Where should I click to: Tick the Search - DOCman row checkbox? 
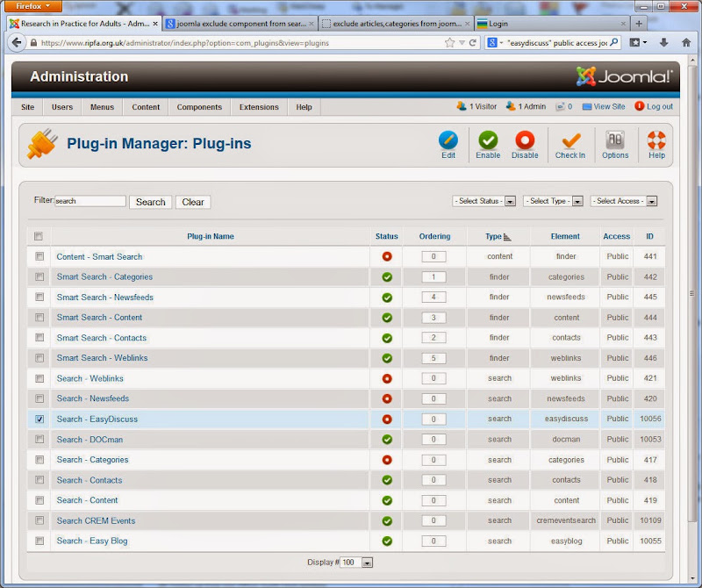[39, 440]
